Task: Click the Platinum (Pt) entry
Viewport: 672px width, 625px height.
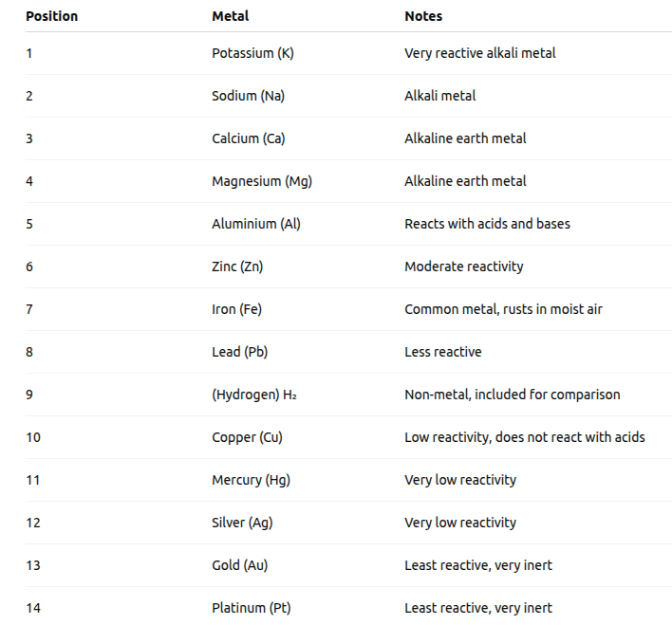Action: 252,608
